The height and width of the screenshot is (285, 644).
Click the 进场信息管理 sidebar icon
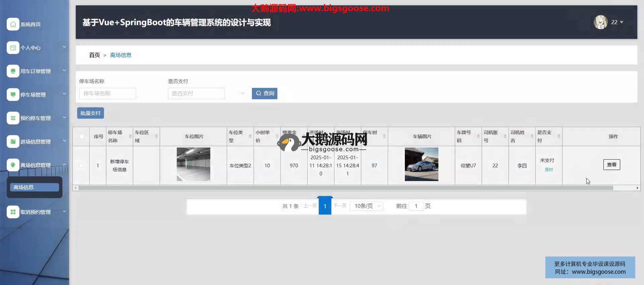click(13, 141)
